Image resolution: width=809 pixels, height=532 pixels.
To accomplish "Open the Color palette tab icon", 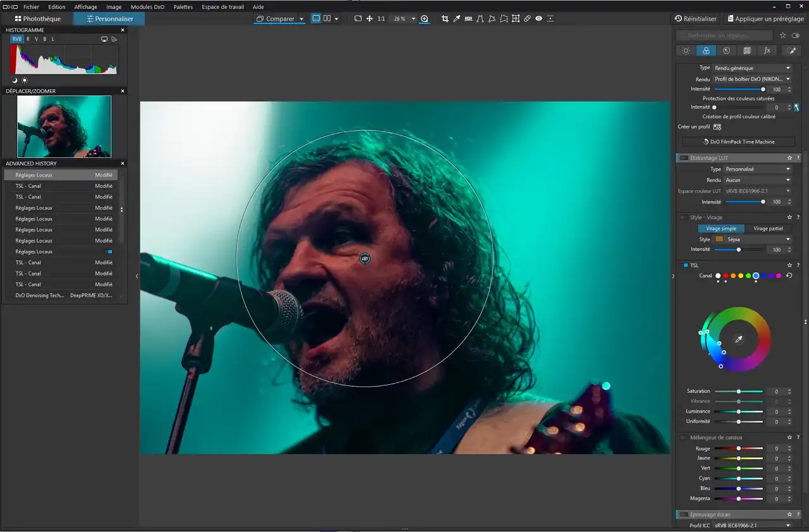I will [x=706, y=51].
